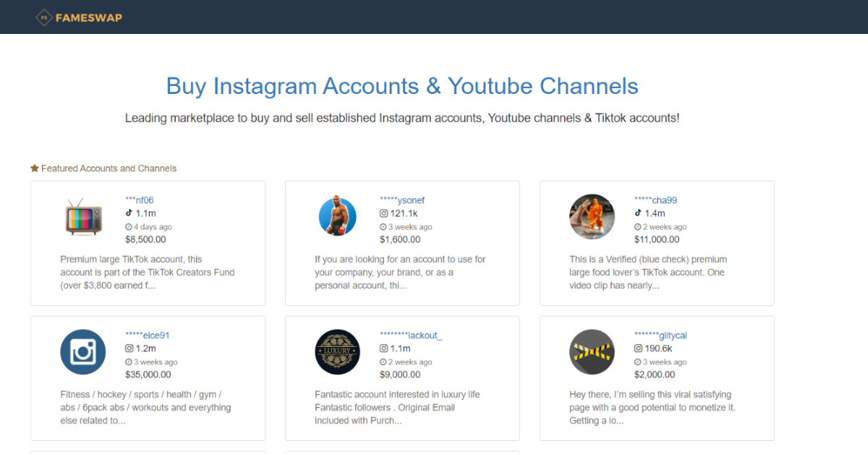This screenshot has width=868, height=454.
Task: Select the 'Buy Instagram Accounts & Youtube Channels' heading
Action: click(x=402, y=86)
